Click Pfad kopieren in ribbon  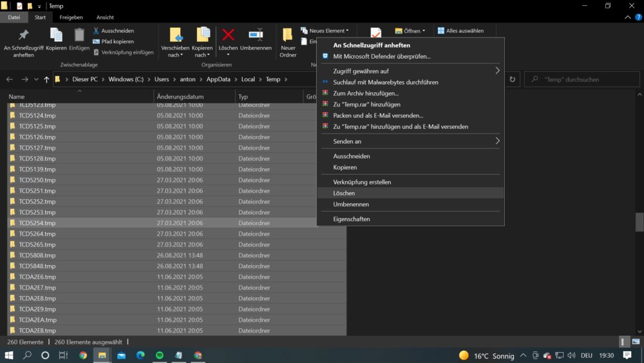(x=113, y=41)
